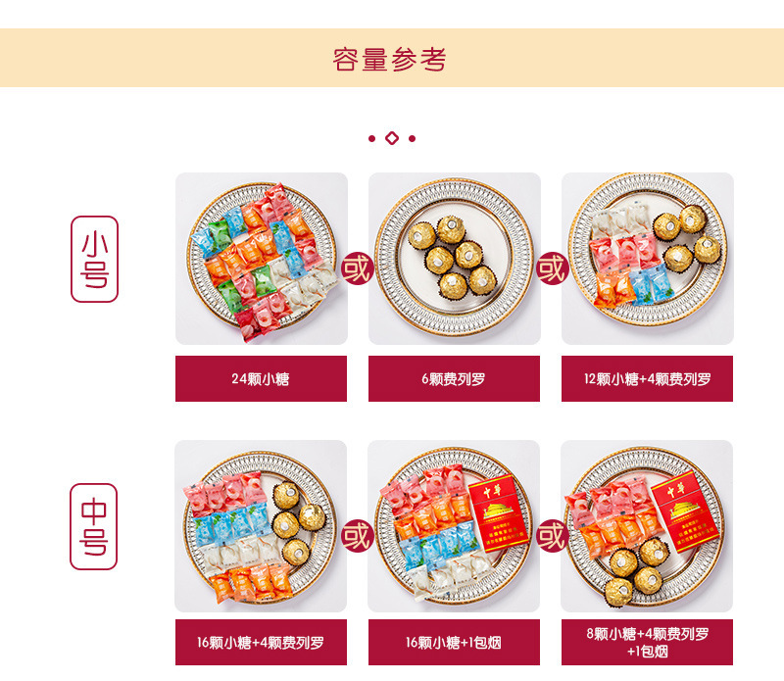Click the second 或 badge in the small row

(x=552, y=268)
